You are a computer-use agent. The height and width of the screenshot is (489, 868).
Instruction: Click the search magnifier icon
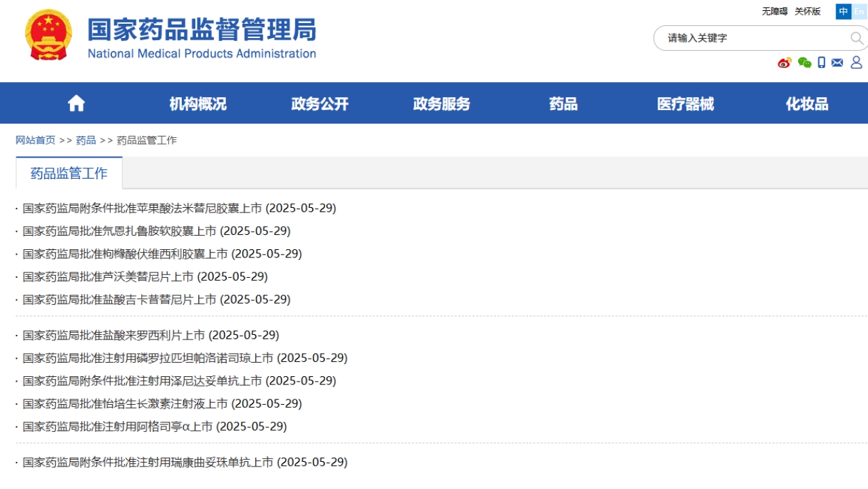[856, 38]
